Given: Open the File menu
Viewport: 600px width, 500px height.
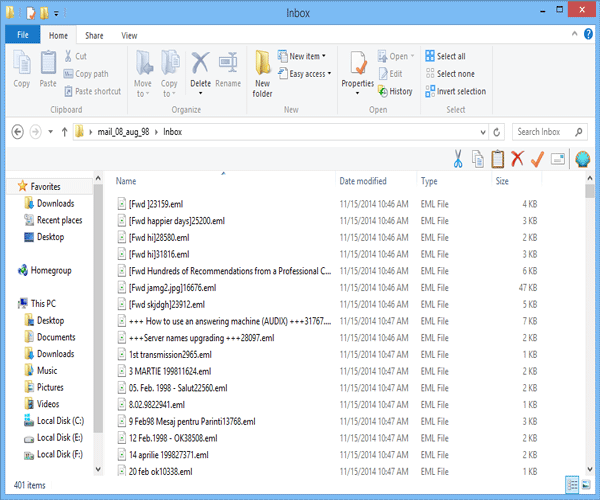Looking at the screenshot, I should [22, 35].
